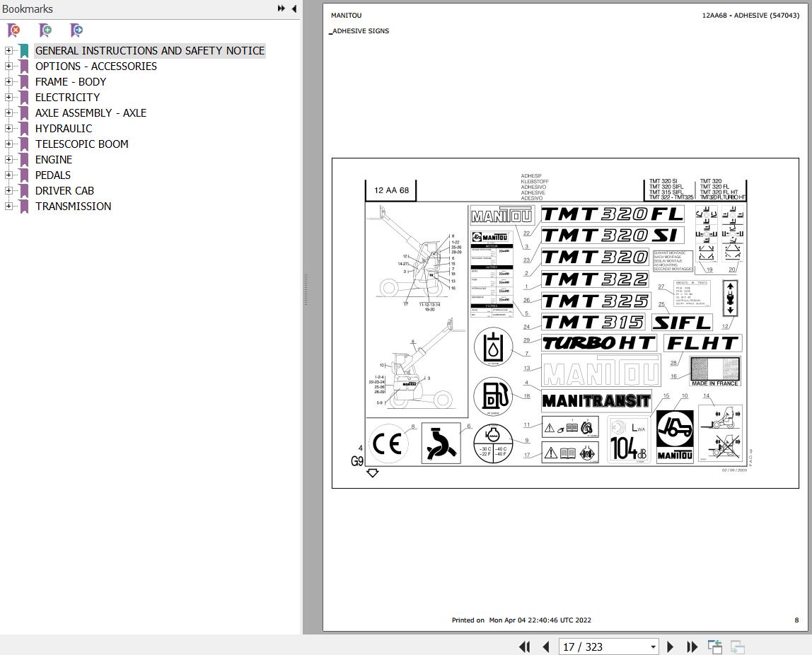Screen dimensions: 812x655
Task: Open OPTIONS - ACCESSORIES bookmark
Action: [x=95, y=66]
